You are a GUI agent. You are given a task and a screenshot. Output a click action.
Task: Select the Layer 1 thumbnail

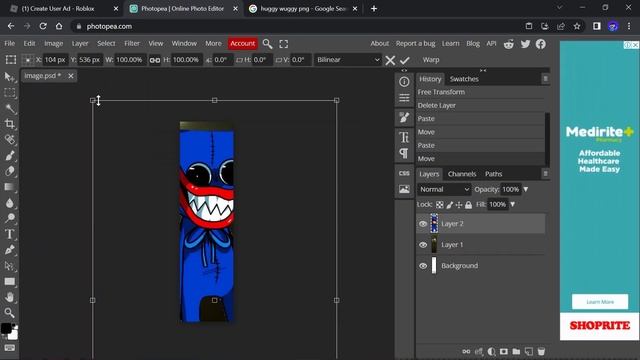coord(434,245)
